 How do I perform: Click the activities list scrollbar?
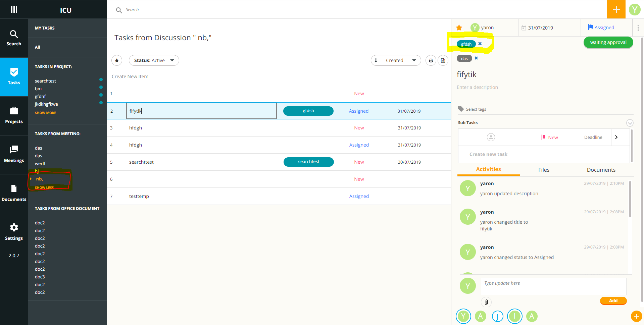tap(630, 199)
